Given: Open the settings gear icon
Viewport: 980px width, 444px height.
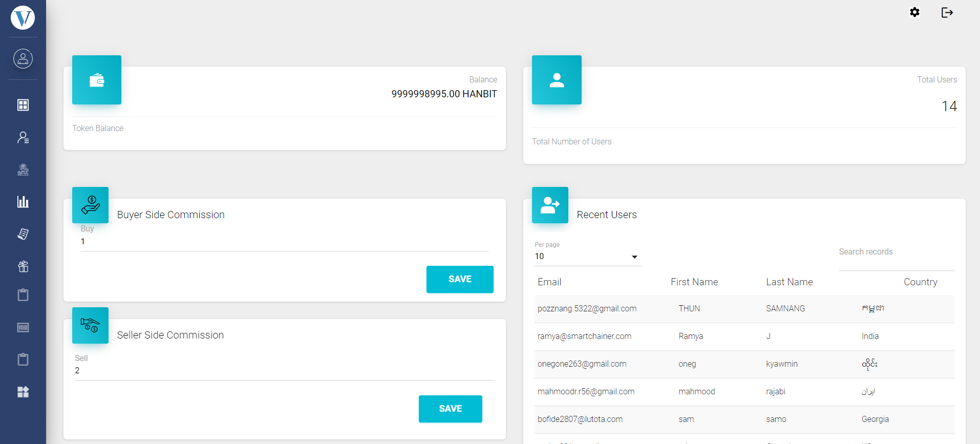Looking at the screenshot, I should 914,12.
